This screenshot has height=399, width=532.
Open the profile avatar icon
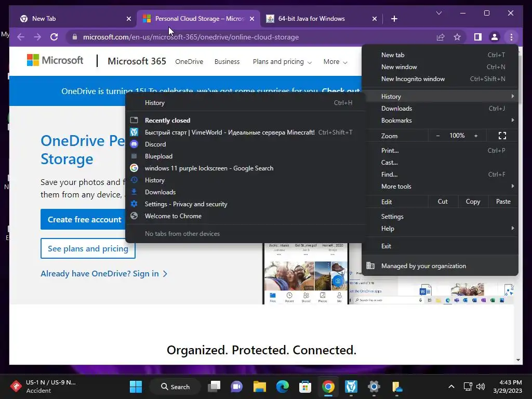tap(495, 37)
